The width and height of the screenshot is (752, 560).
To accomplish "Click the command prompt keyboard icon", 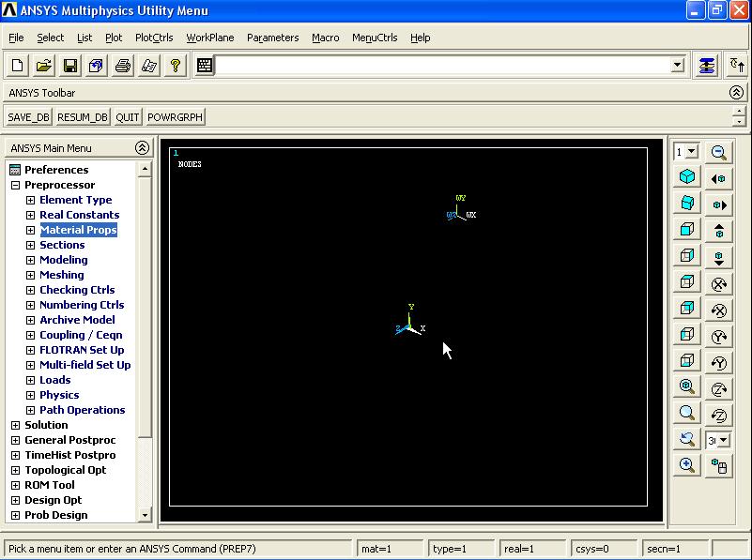I will click(x=205, y=66).
